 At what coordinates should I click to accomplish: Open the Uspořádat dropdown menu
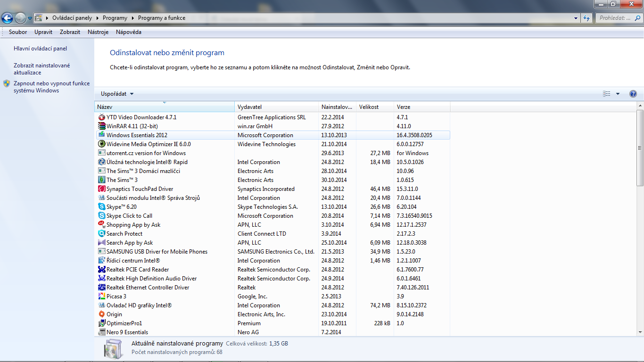pos(117,94)
